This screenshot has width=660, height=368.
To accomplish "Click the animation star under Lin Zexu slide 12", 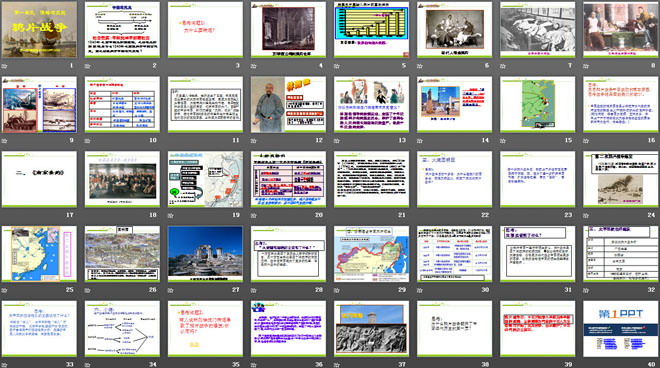I will (254, 141).
